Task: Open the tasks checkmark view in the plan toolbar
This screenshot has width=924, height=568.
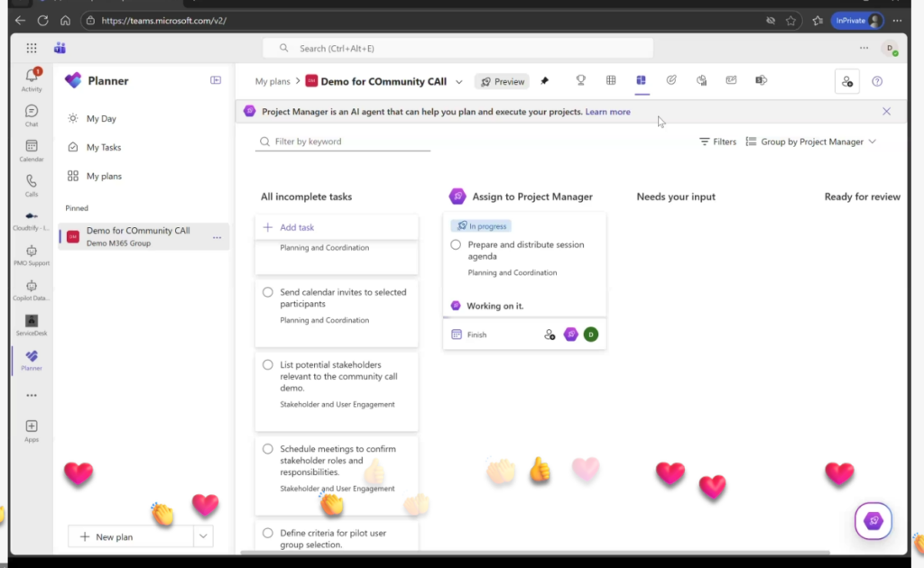Action: pos(671,80)
